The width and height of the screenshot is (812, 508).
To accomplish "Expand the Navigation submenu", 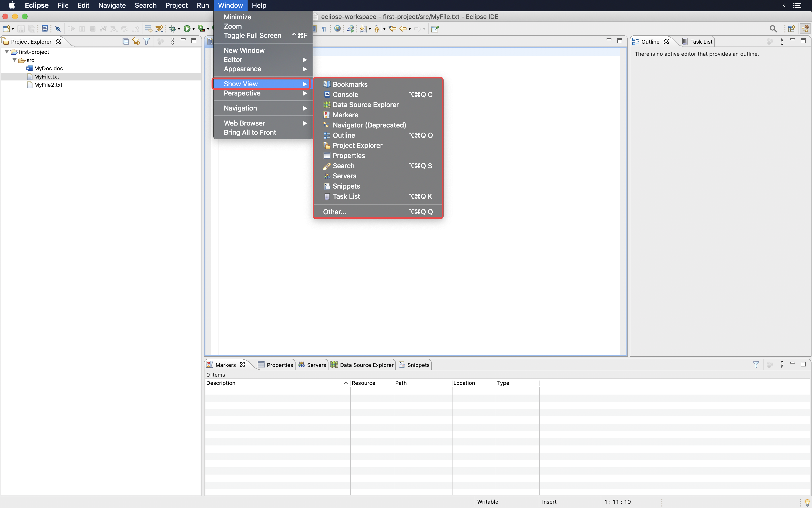I will [x=263, y=108].
